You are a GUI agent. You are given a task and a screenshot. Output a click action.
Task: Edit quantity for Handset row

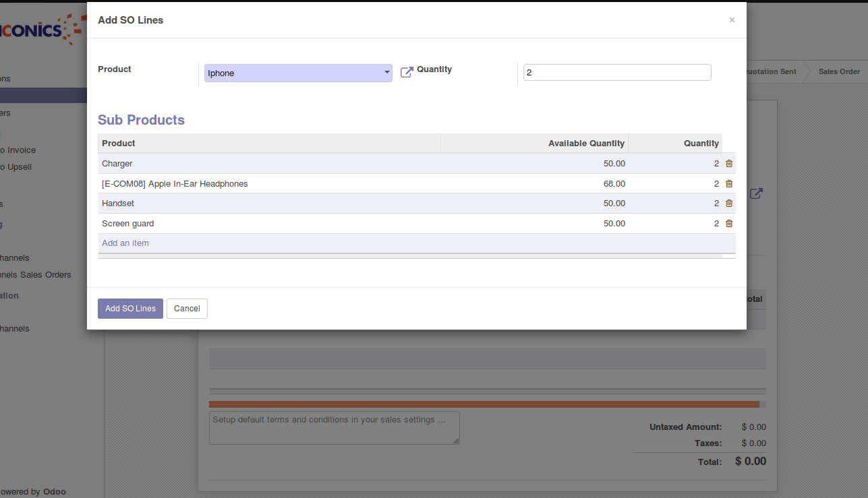(674, 204)
